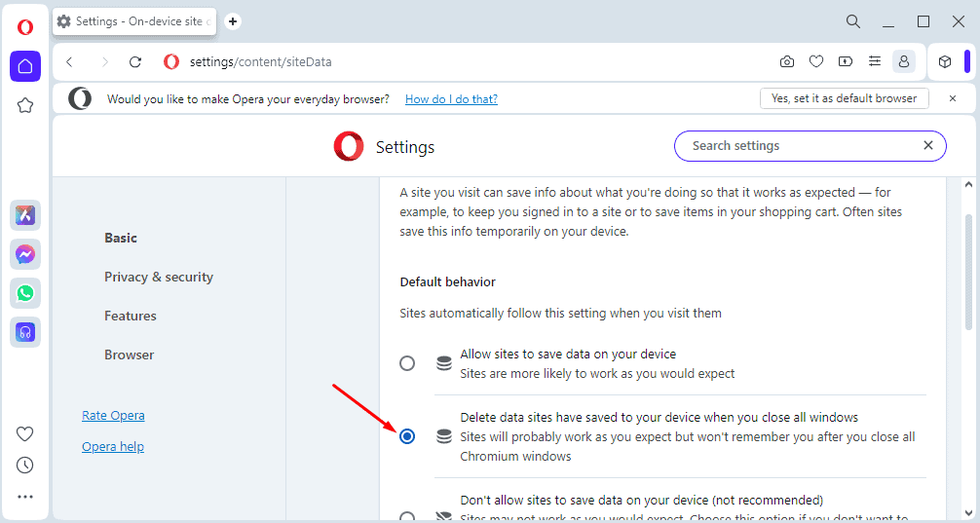Open the Opera help link

tap(112, 447)
